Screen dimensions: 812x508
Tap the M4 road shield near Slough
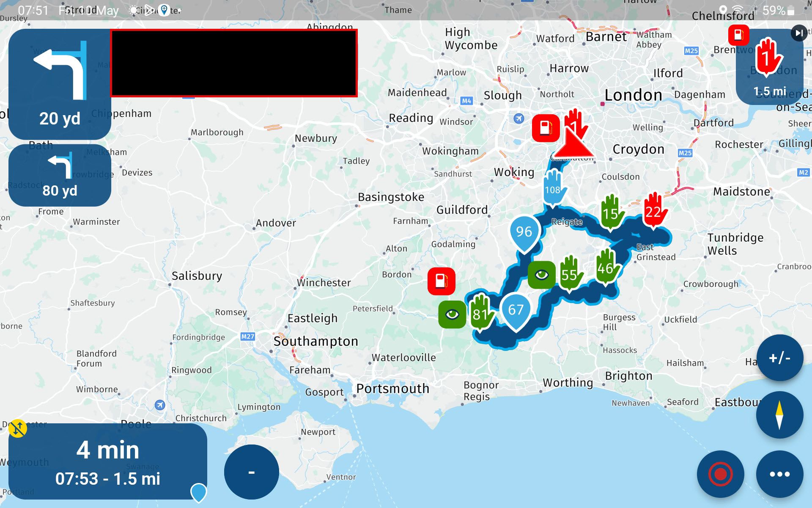click(466, 101)
